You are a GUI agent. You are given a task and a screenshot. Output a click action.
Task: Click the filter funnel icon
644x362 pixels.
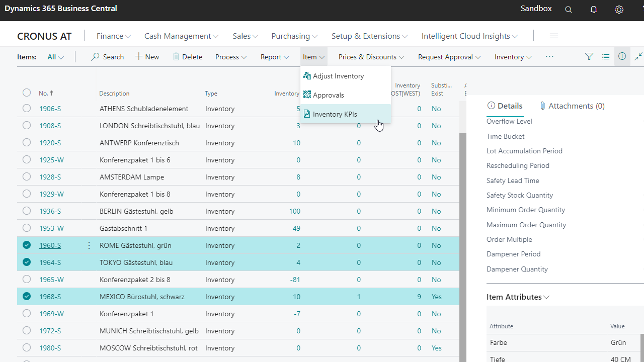point(589,57)
